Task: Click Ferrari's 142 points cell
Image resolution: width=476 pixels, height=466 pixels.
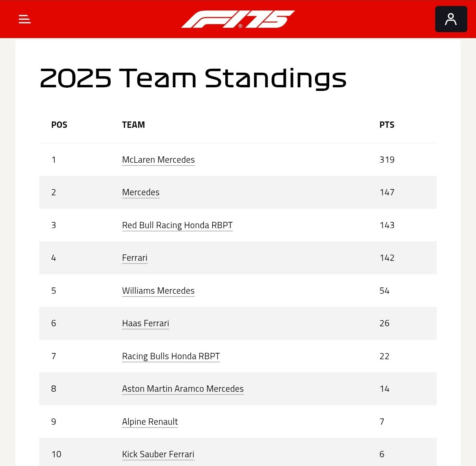Action: tap(387, 258)
